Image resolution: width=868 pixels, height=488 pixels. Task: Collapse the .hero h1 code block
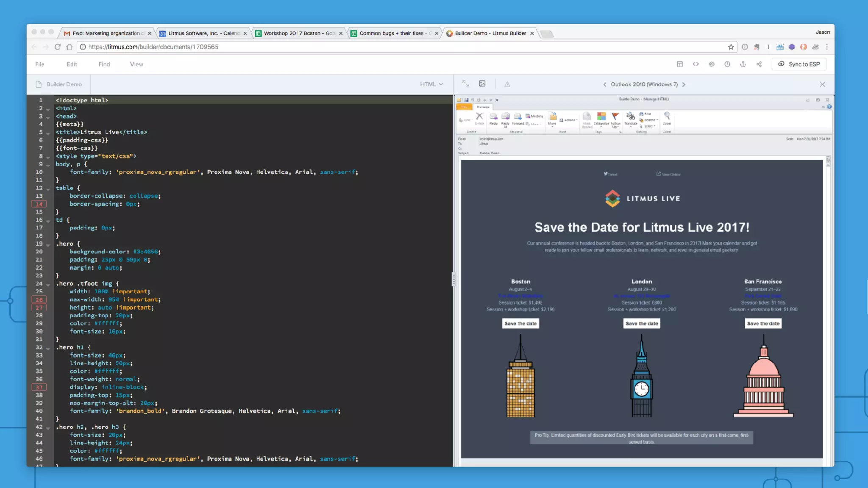pyautogui.click(x=48, y=348)
